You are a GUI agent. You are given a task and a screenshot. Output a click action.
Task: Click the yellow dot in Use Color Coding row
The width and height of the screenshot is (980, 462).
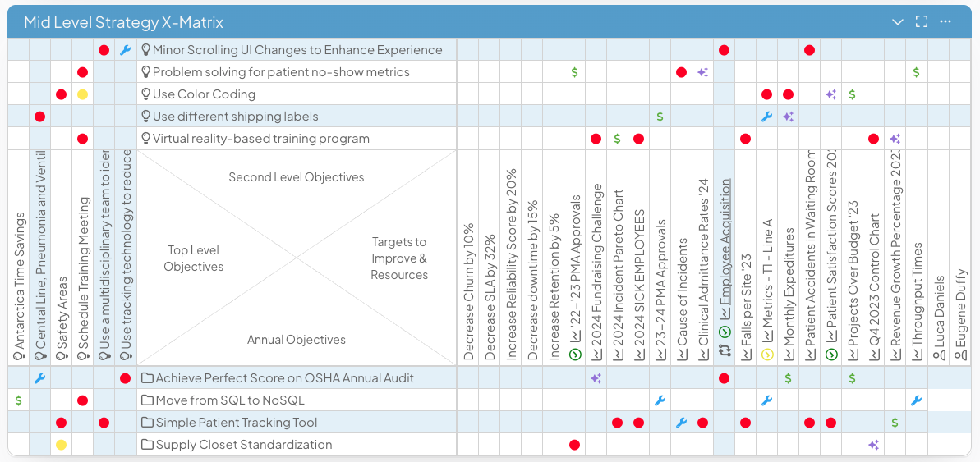82,94
